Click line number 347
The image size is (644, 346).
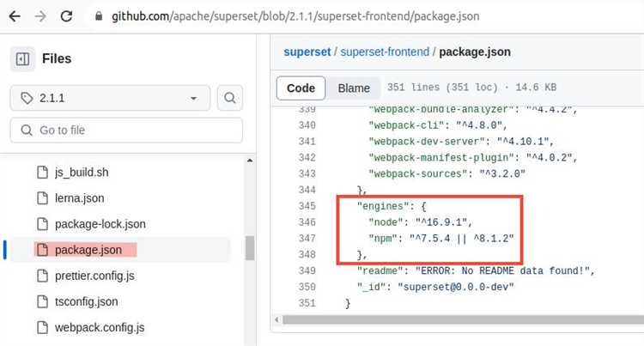307,239
